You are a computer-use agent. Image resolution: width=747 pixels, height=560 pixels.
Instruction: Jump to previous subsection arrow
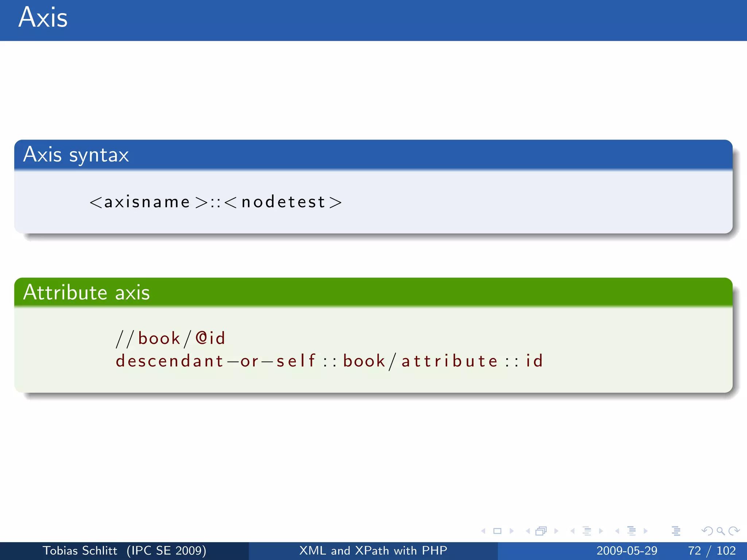(x=573, y=531)
